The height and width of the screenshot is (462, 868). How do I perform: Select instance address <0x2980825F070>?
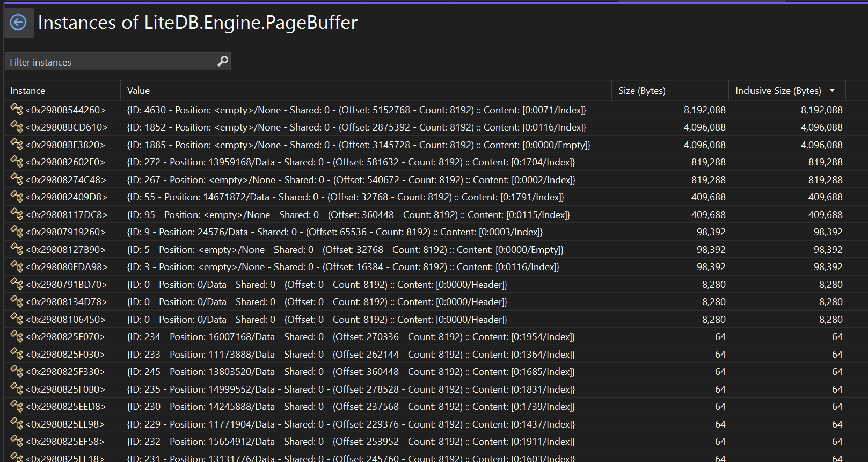pyautogui.click(x=65, y=337)
